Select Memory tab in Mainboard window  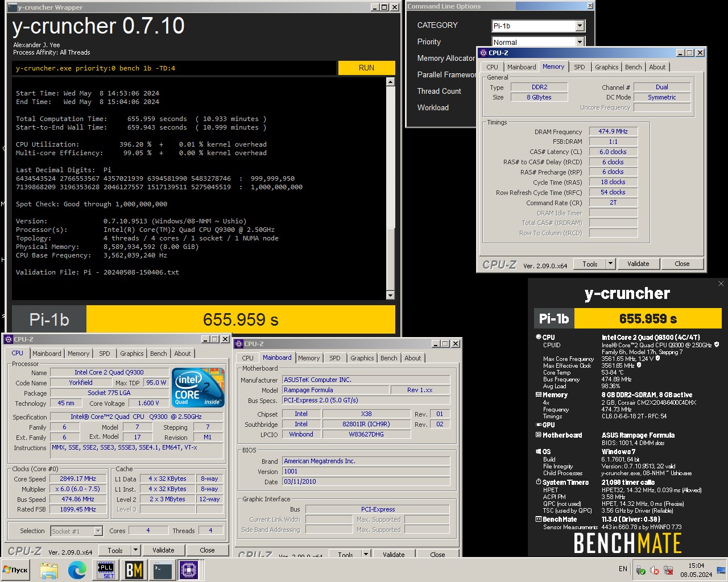309,358
